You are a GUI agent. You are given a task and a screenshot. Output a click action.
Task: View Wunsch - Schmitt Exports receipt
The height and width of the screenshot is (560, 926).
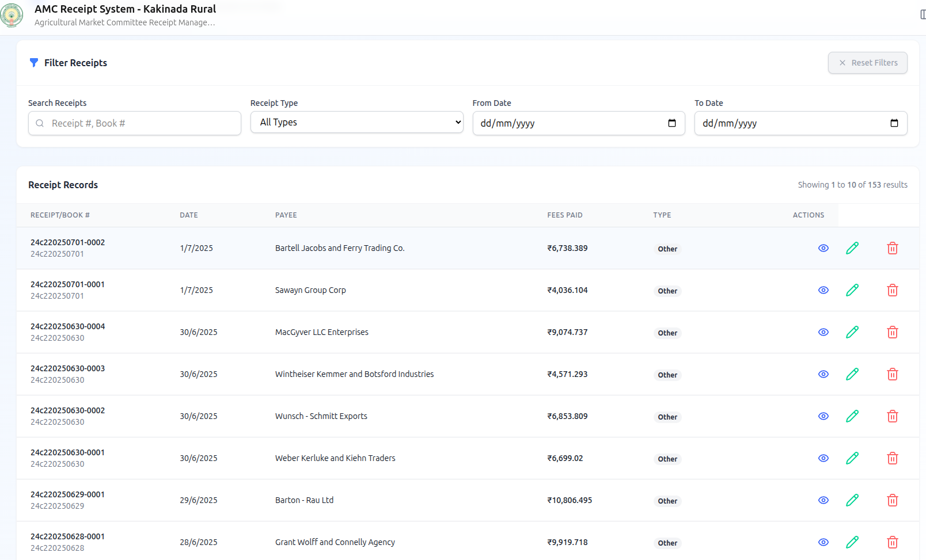click(823, 416)
